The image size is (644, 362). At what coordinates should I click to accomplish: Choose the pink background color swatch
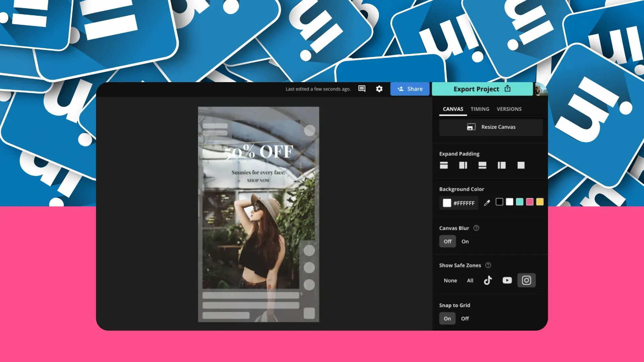coord(530,202)
